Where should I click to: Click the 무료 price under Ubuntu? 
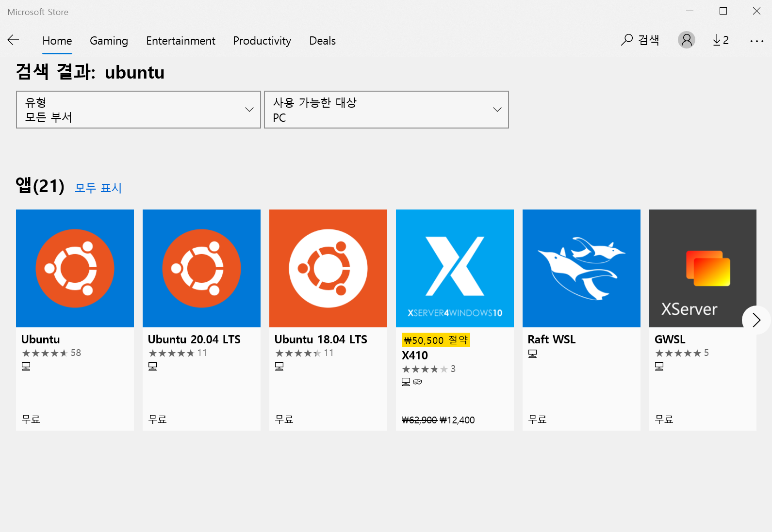click(31, 419)
